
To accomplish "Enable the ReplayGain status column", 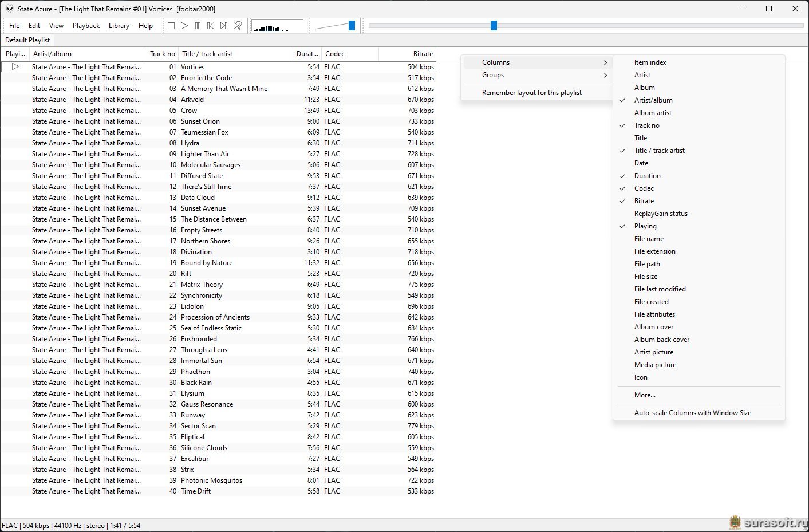I will click(x=698, y=214).
